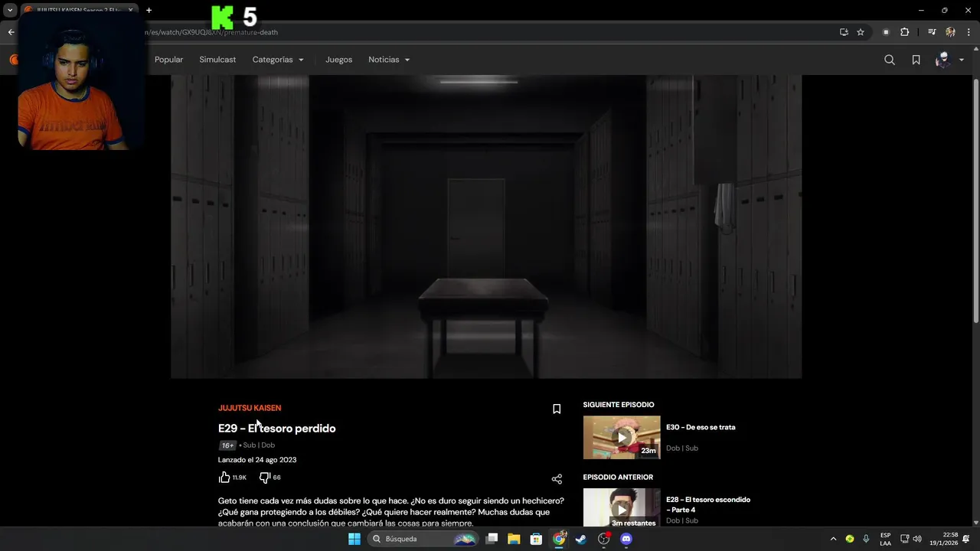This screenshot has height=551, width=980.
Task: Open a new browser tab
Action: (149, 10)
